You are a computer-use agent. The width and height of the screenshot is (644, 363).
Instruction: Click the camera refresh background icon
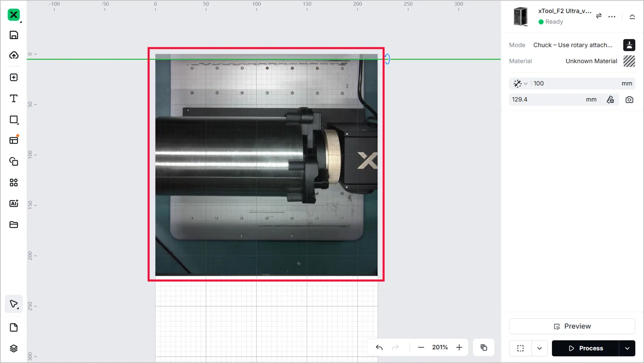[630, 99]
